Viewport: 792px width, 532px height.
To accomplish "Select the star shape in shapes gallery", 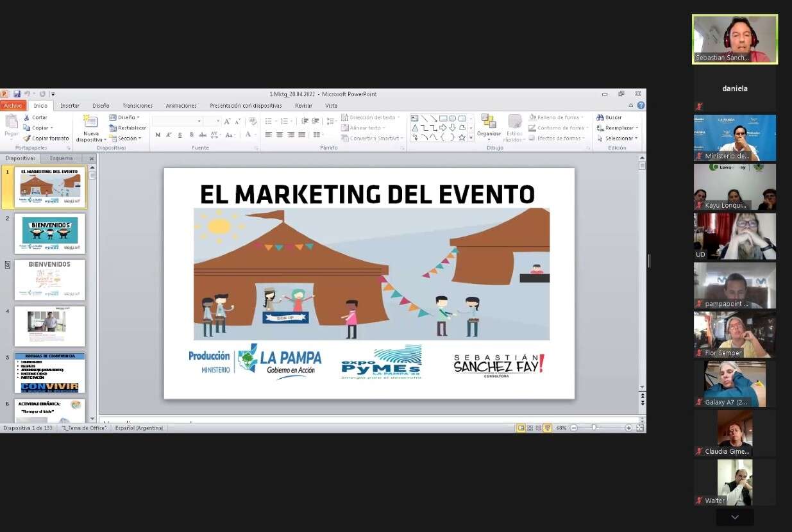I will coord(462,137).
